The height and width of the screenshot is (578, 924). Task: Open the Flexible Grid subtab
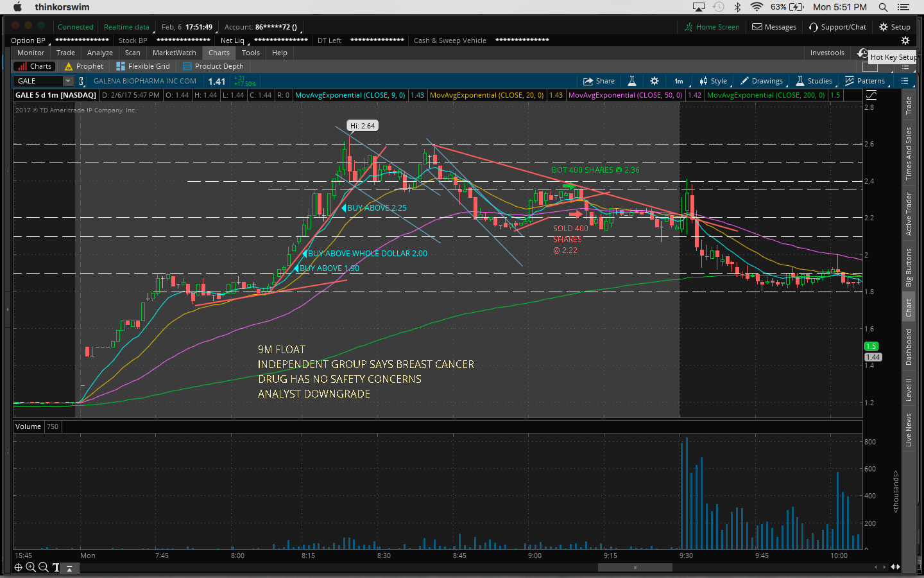pos(143,66)
